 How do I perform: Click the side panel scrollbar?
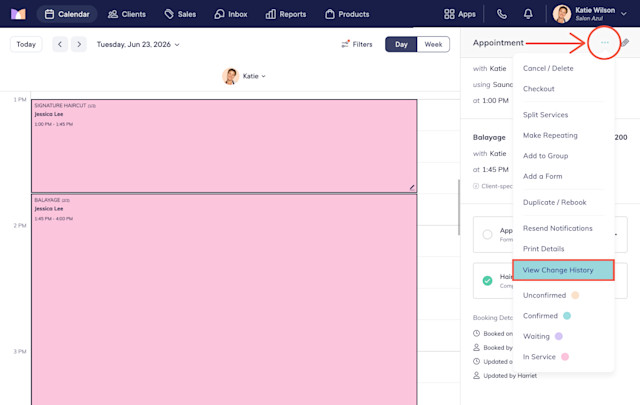459,207
